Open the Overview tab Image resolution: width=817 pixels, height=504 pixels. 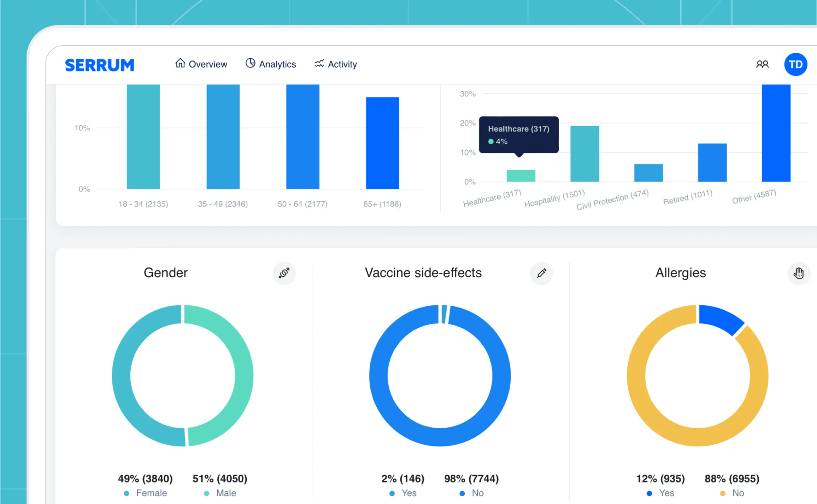(207, 64)
